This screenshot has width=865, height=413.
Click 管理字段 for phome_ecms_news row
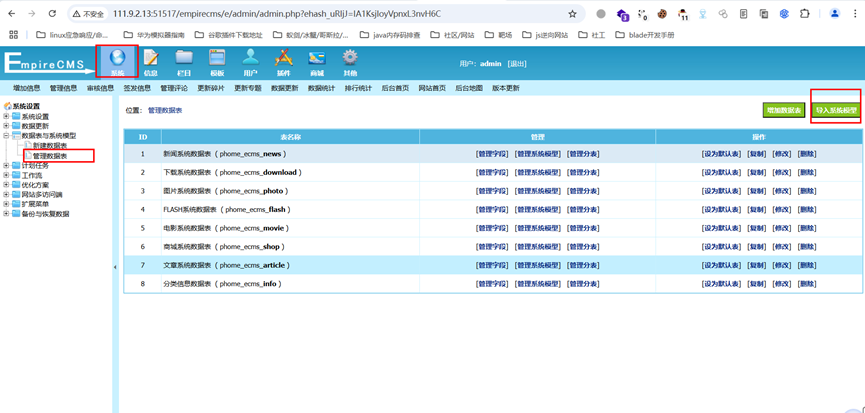point(492,154)
